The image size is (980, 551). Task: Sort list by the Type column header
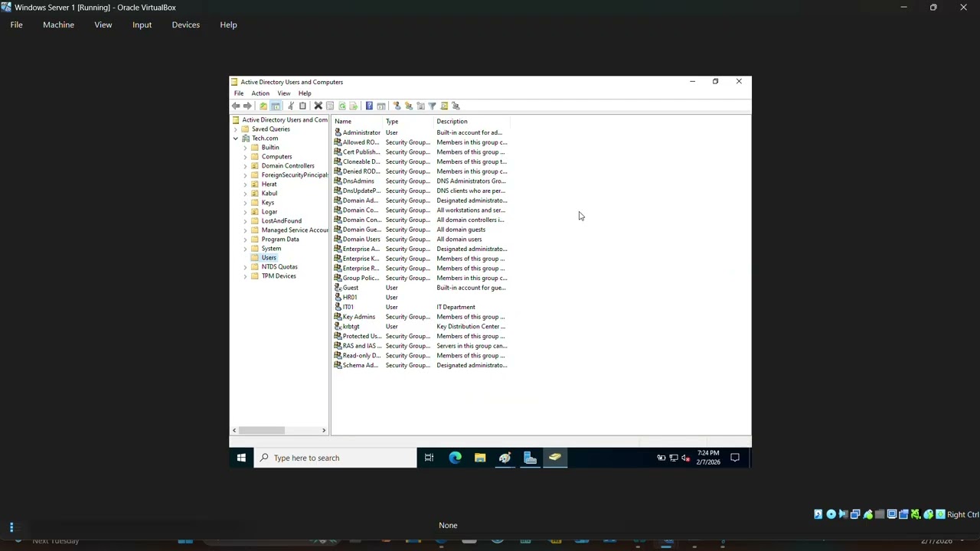[x=409, y=122]
